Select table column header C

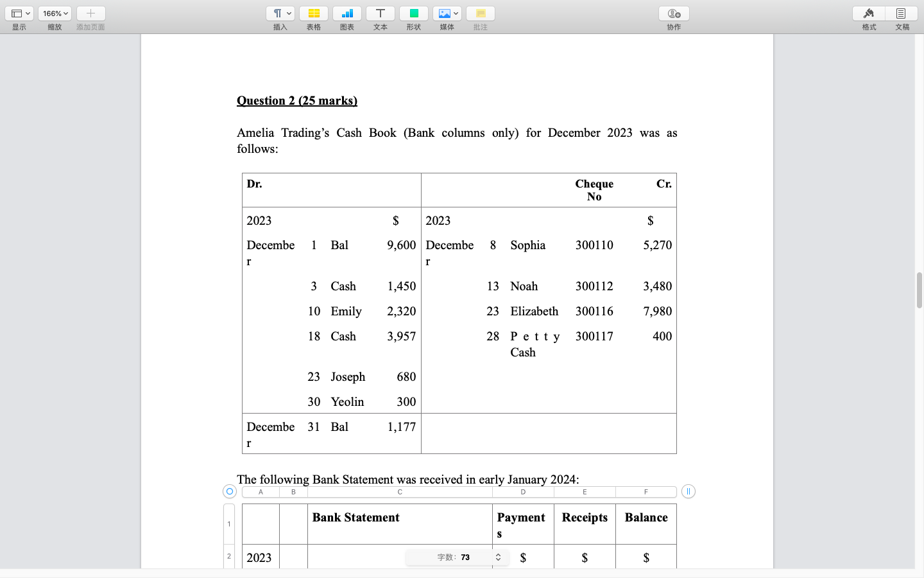pyautogui.click(x=399, y=491)
